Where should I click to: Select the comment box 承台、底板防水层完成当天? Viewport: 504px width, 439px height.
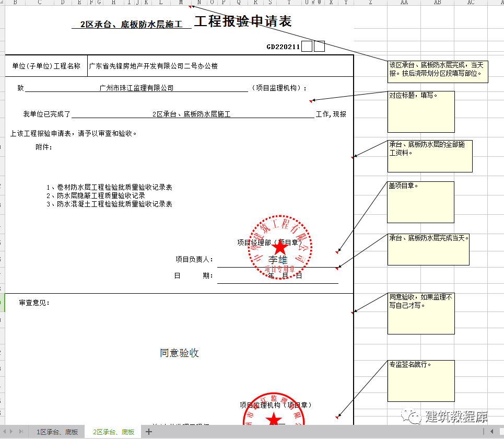click(x=428, y=250)
